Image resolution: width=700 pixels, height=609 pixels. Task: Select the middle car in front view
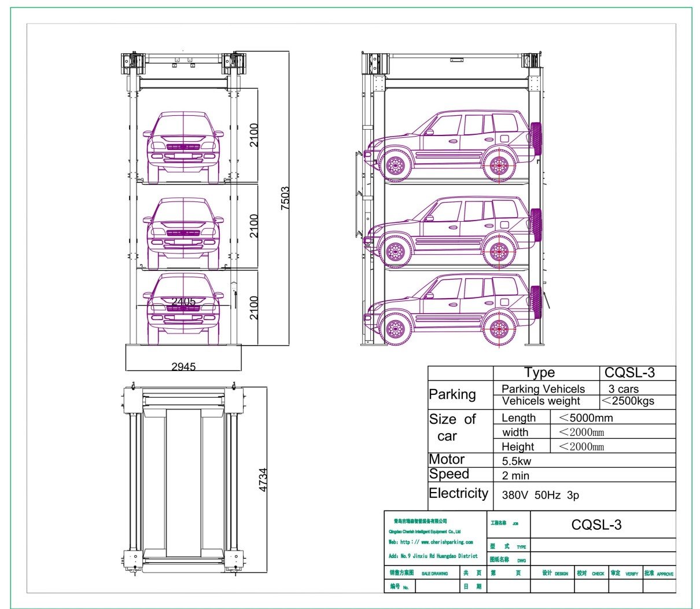[x=183, y=230]
